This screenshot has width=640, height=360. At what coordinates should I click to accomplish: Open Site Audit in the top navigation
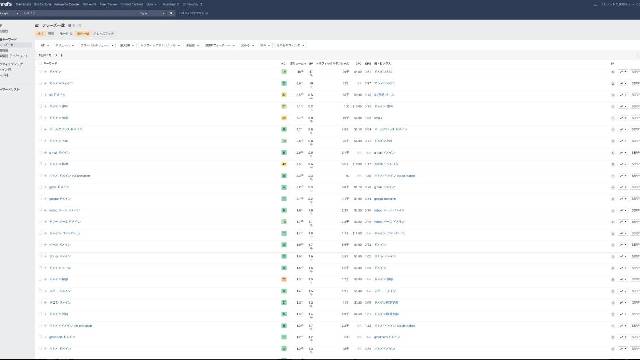[89, 4]
